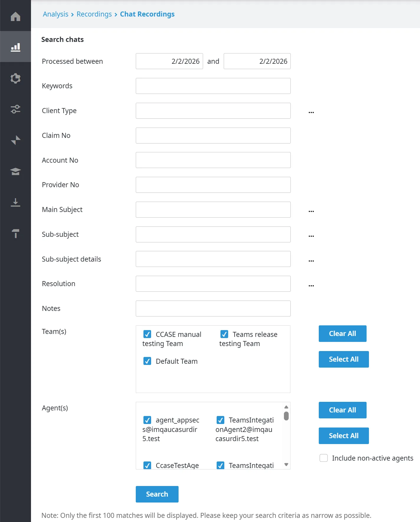
Task: Focus the Notes input field
Action: tap(213, 309)
